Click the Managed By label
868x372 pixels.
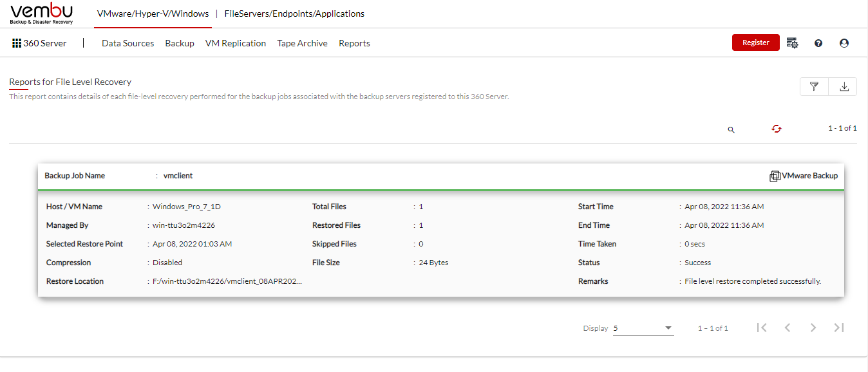pos(67,225)
